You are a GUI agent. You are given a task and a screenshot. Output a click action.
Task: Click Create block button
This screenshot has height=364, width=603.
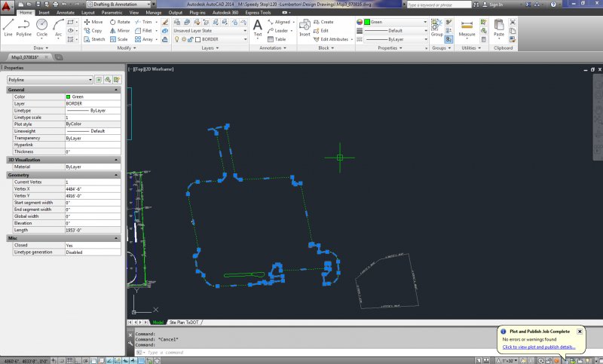pos(323,22)
